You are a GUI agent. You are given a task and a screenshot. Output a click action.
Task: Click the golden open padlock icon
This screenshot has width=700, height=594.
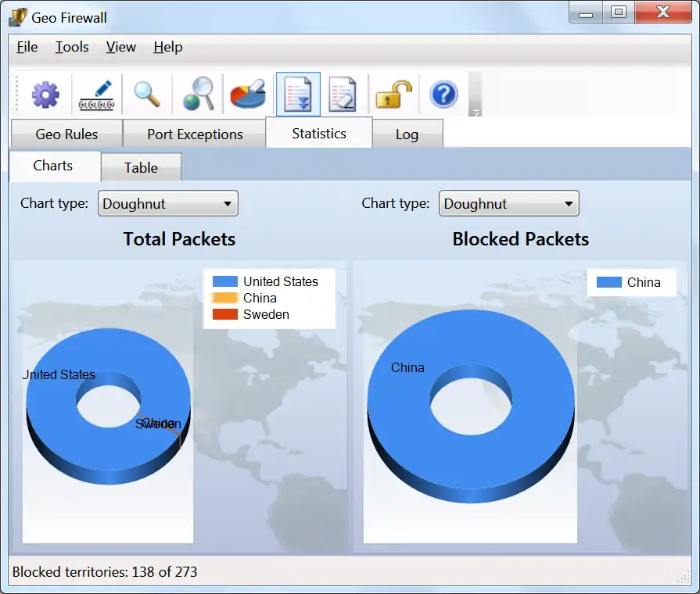[393, 94]
